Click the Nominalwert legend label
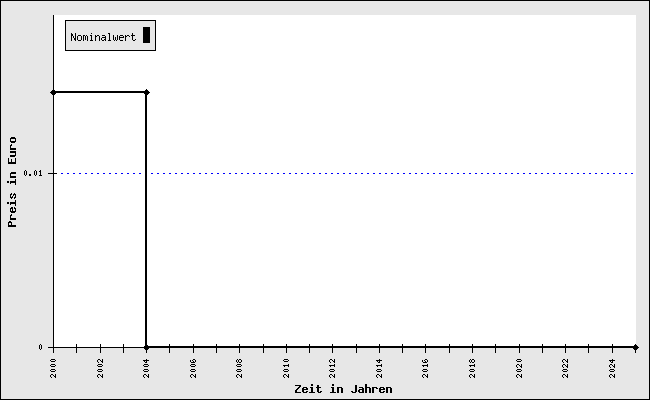This screenshot has height=400, width=650. coord(103,37)
